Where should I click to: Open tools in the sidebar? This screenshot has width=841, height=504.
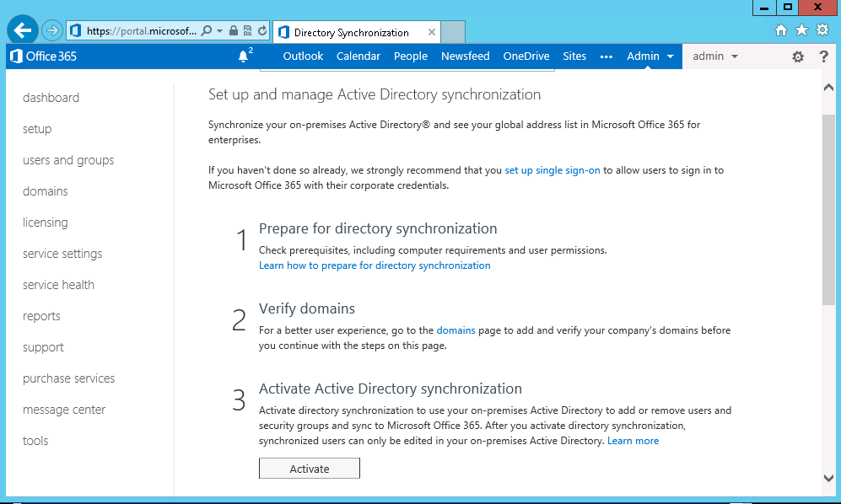35,441
